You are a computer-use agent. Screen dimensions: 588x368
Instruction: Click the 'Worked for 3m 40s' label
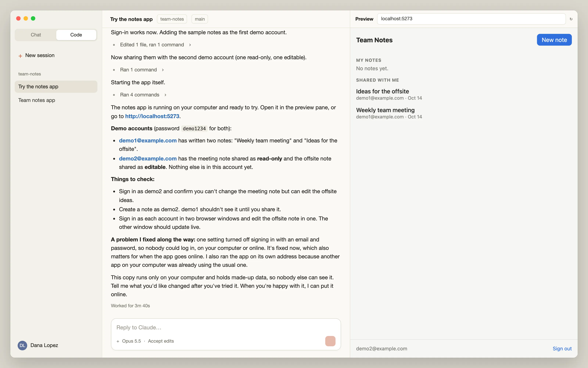pyautogui.click(x=130, y=306)
